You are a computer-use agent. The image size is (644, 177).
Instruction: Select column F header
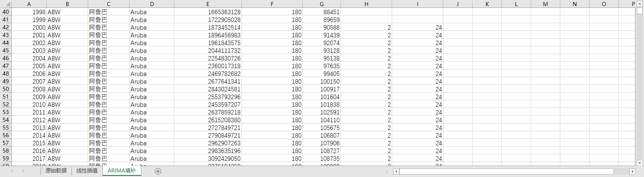pyautogui.click(x=272, y=4)
